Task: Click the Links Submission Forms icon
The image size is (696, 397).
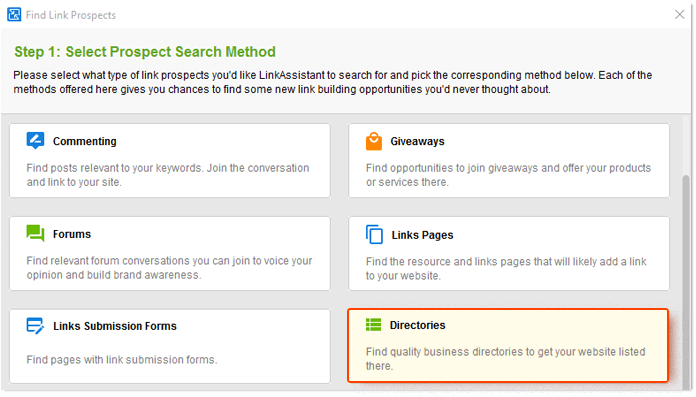Action: pos(35,326)
